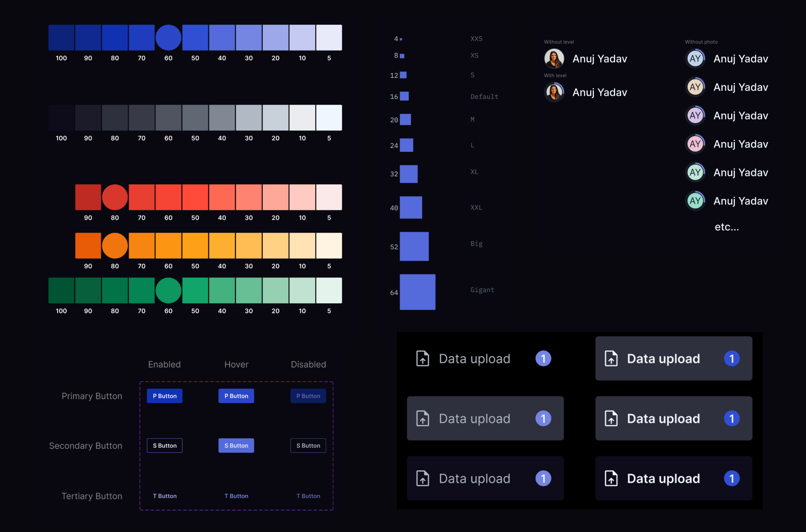
Task: Click the enabled P Button
Action: click(165, 396)
